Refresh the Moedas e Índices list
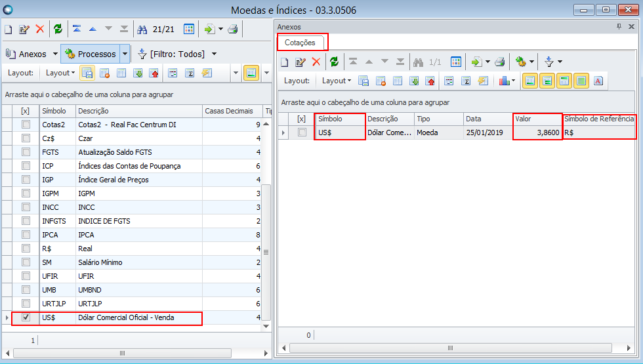This screenshot has height=364, width=643. (x=58, y=29)
